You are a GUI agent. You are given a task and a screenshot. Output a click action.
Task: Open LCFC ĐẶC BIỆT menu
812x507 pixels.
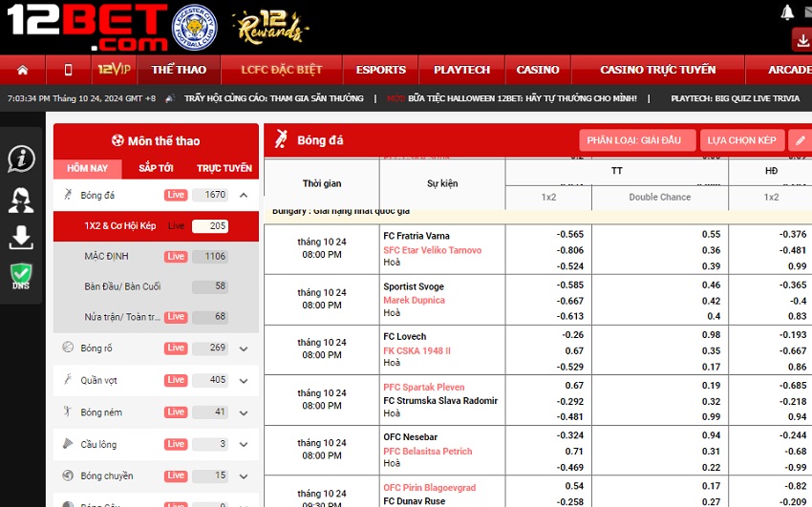click(281, 70)
